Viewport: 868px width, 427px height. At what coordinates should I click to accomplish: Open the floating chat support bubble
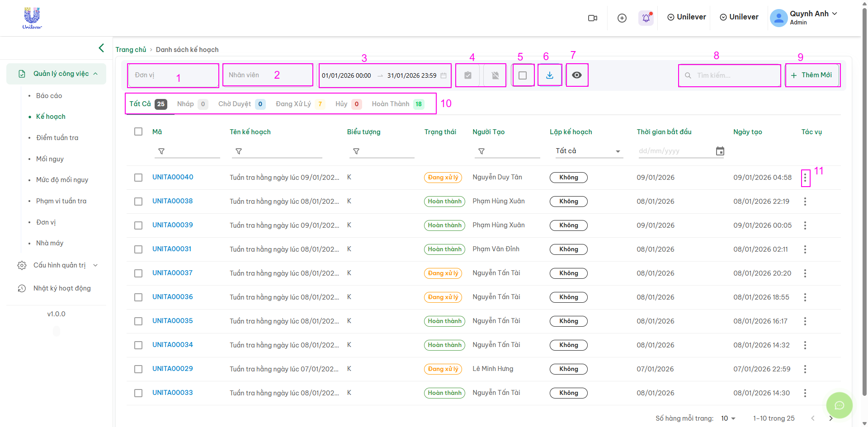pos(839,405)
